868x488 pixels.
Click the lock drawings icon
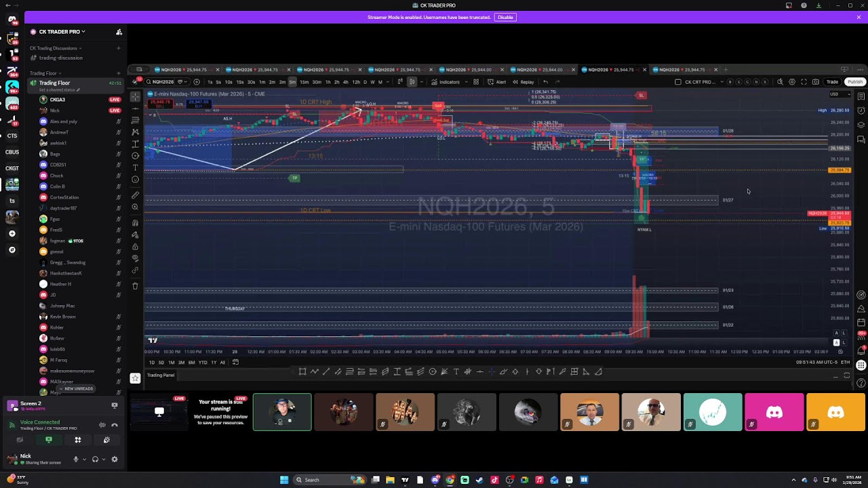(135, 247)
